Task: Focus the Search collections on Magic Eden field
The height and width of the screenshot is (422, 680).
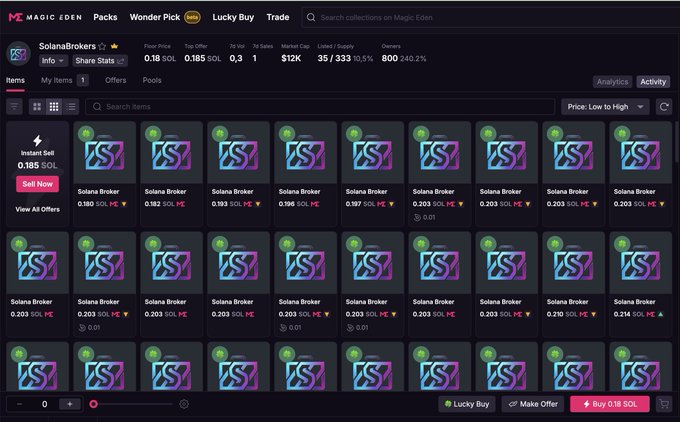Action: click(490, 17)
